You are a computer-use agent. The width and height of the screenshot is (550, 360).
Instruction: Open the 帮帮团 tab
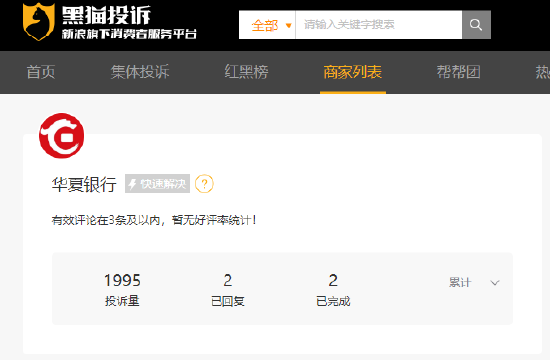point(458,72)
